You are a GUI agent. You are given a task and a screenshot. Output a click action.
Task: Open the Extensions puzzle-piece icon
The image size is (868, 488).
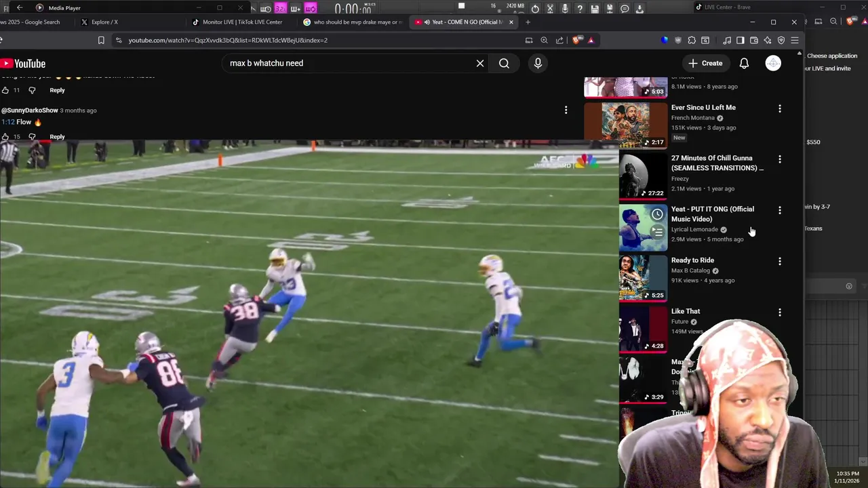[x=692, y=40]
